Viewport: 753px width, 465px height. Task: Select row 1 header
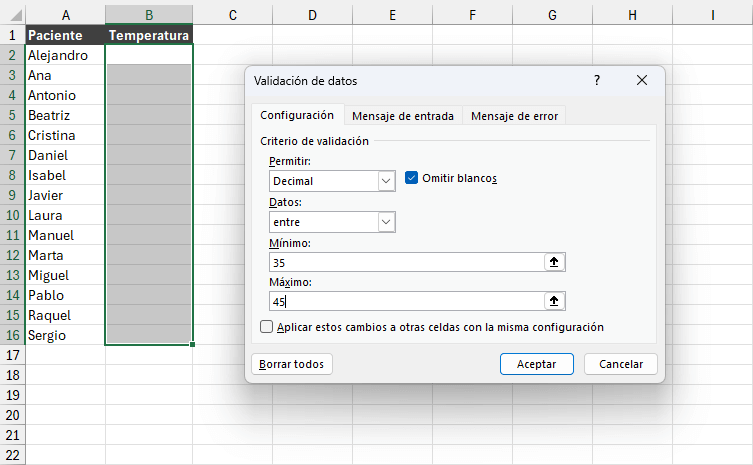(x=12, y=35)
